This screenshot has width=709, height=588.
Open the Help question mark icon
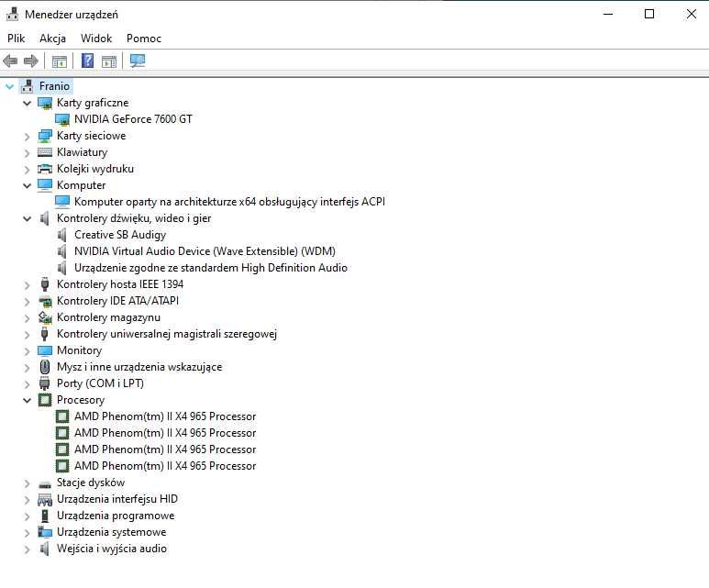click(x=87, y=61)
